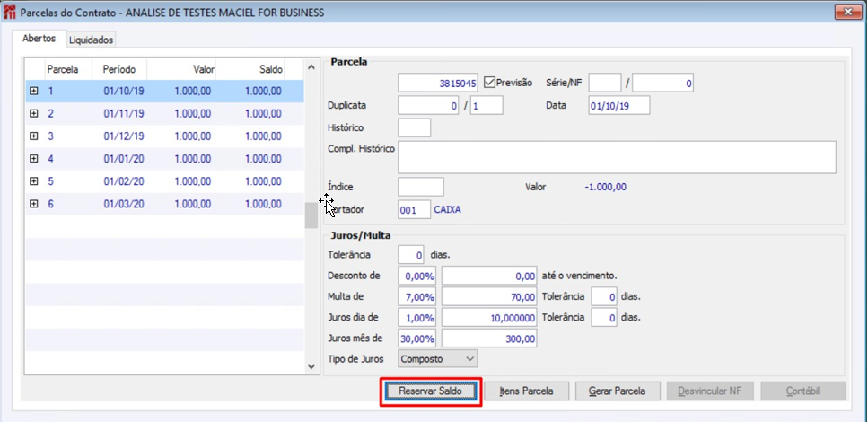Select the period 01/01/20 cell

click(124, 159)
